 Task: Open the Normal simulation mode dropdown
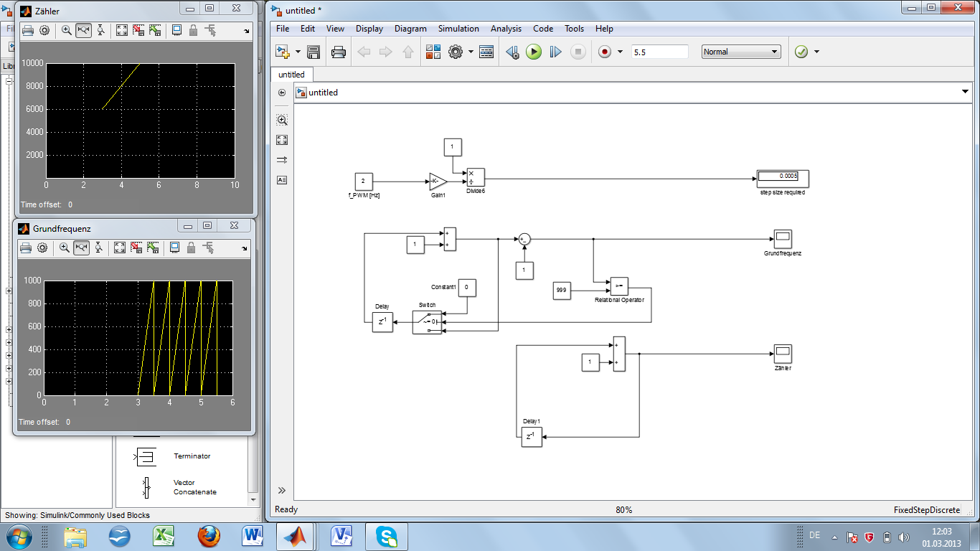(741, 52)
